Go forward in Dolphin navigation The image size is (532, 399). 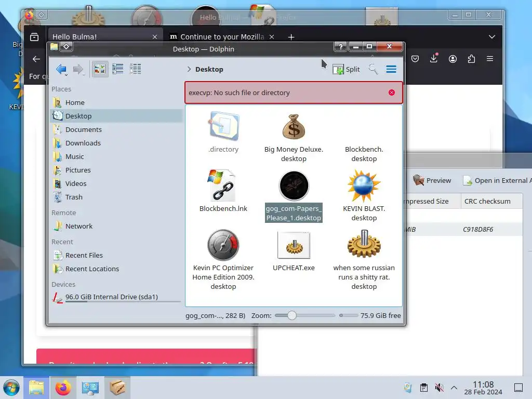[78, 69]
